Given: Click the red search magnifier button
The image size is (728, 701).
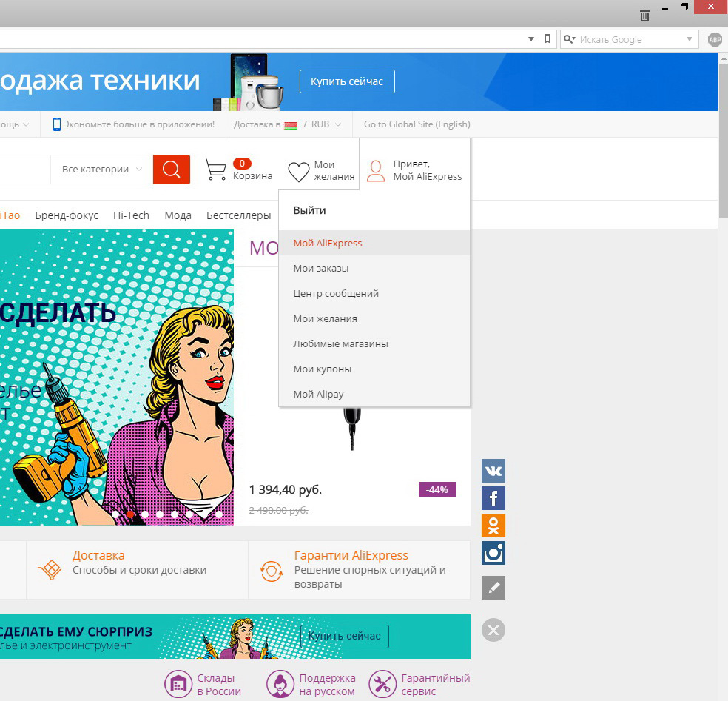Looking at the screenshot, I should point(172,169).
